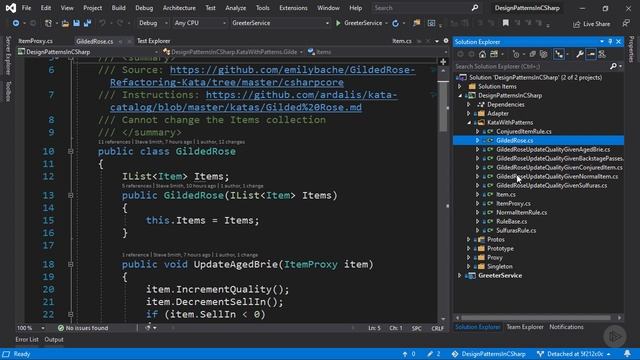Viewport: 640px width, 360px height.
Task: Expand the GreeterService project node
Action: (x=460, y=276)
